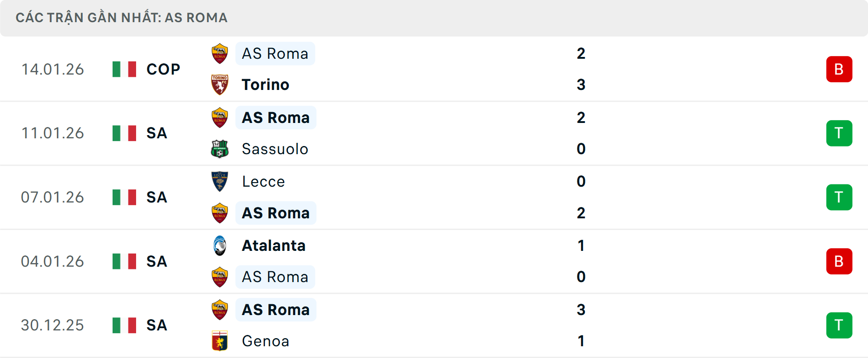Click the Sassuolo club badge
Screen dimensions: 868x358
220,149
